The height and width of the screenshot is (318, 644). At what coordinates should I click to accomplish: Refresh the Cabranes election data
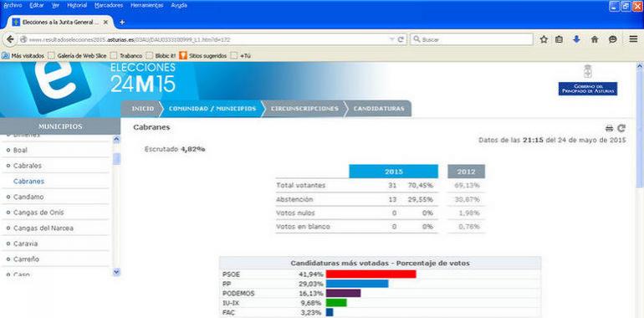[621, 128]
